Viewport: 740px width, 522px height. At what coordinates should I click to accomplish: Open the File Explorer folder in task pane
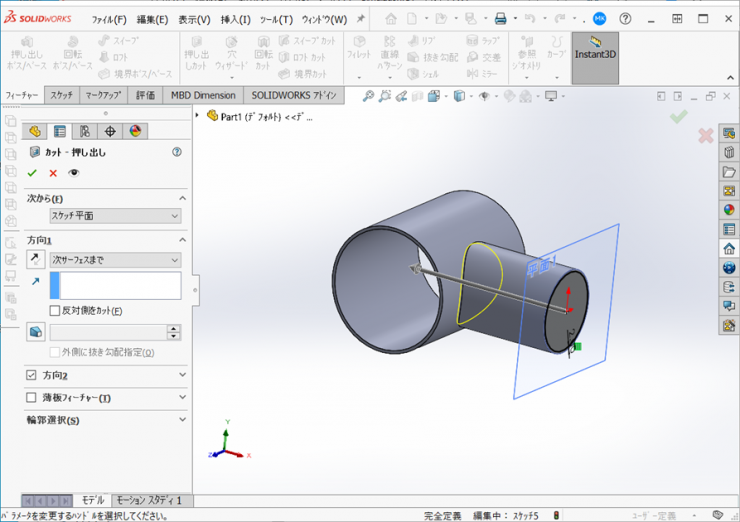[729, 172]
